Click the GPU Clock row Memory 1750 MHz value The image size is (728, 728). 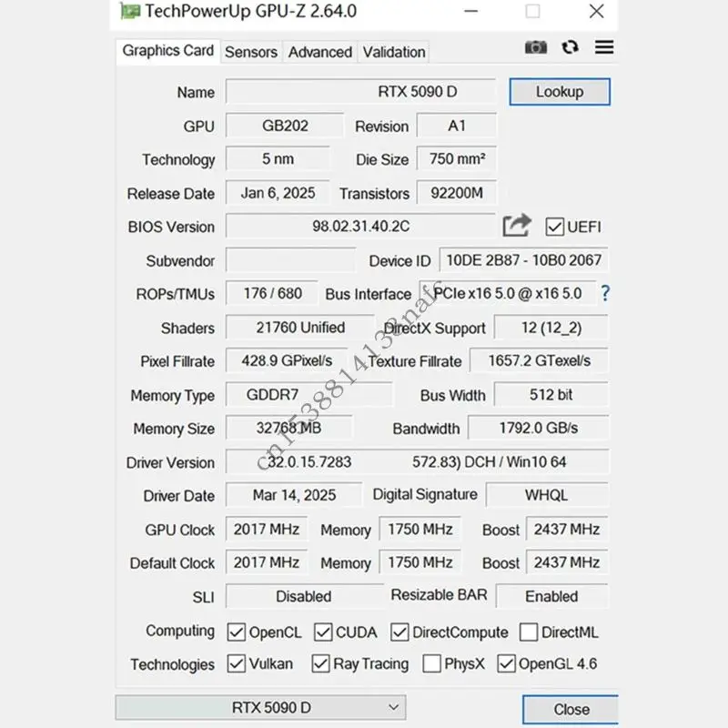coord(420,529)
